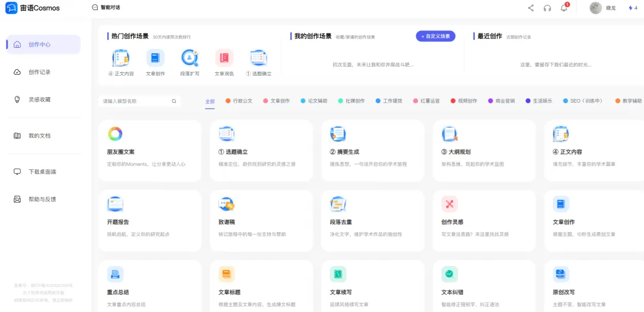Click the 自定义场景 button
The image size is (644, 312).
pos(435,36)
